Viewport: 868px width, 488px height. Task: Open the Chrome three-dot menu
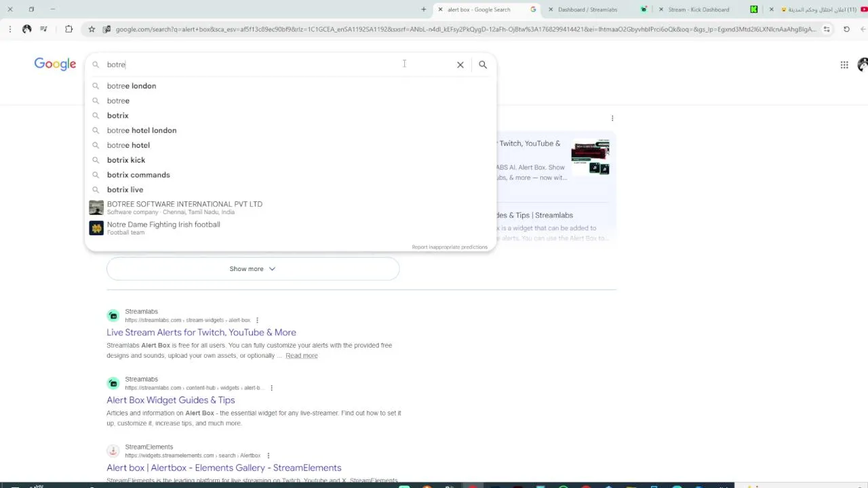9,29
